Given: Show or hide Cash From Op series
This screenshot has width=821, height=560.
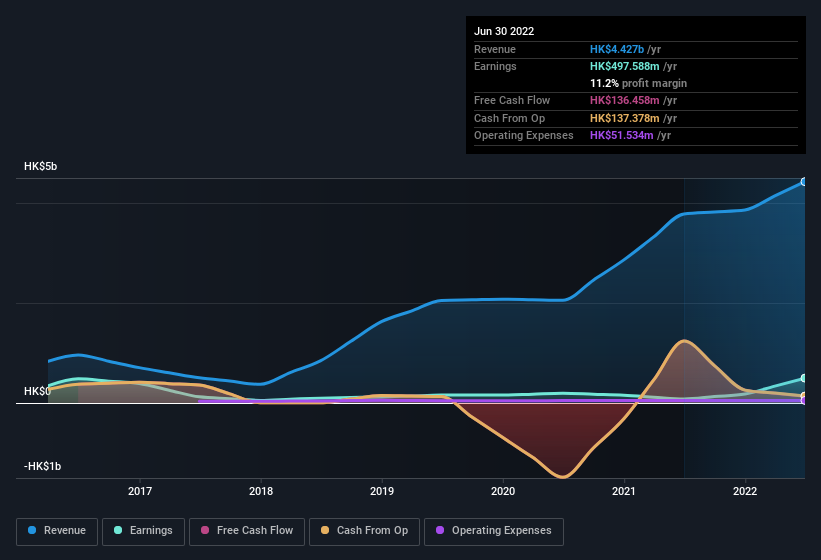Looking at the screenshot, I should point(364,530).
